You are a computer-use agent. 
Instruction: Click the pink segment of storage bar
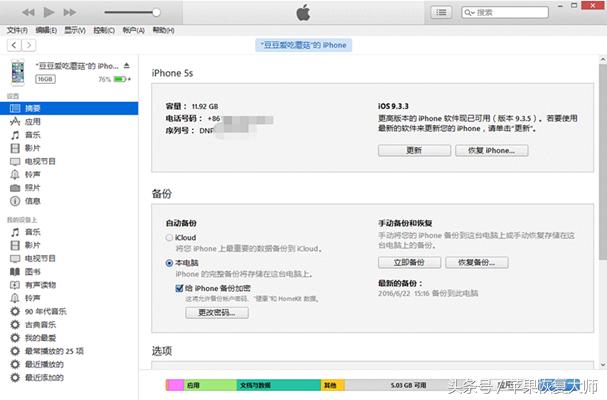176,385
